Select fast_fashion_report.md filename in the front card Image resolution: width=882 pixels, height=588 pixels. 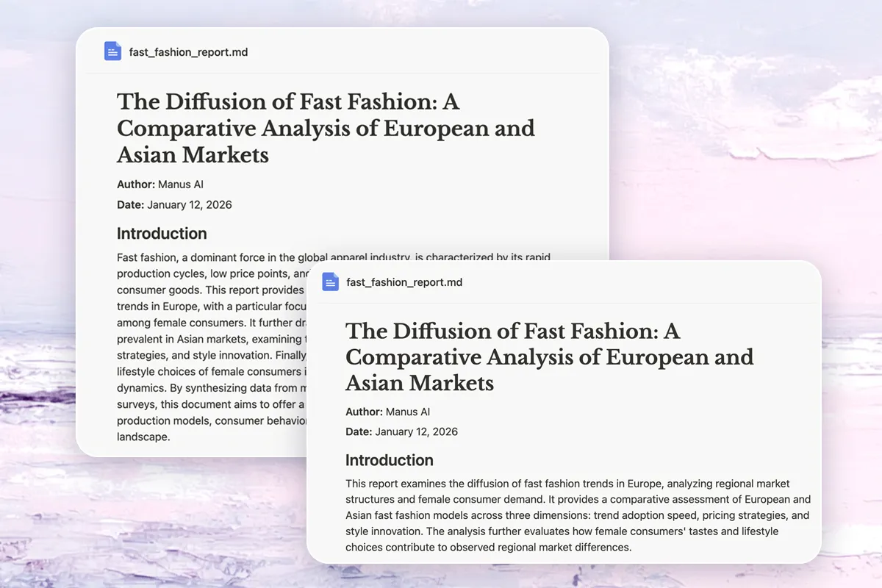404,282
